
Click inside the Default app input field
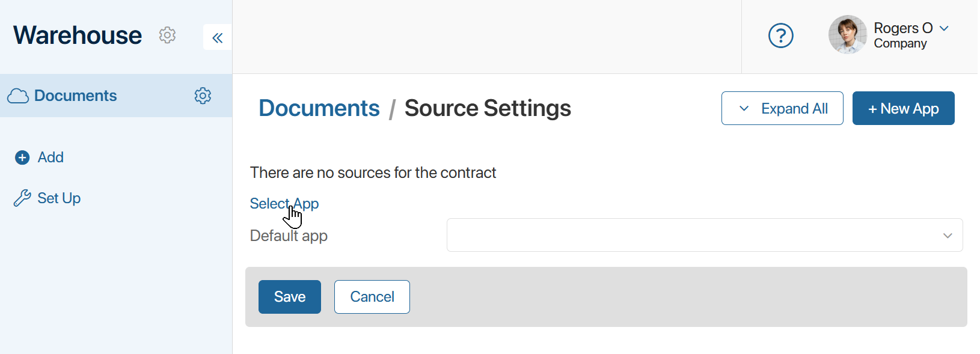661,235
